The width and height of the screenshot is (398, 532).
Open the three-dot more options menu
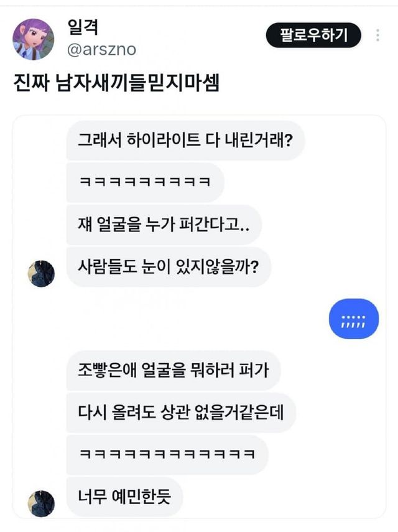click(377, 35)
